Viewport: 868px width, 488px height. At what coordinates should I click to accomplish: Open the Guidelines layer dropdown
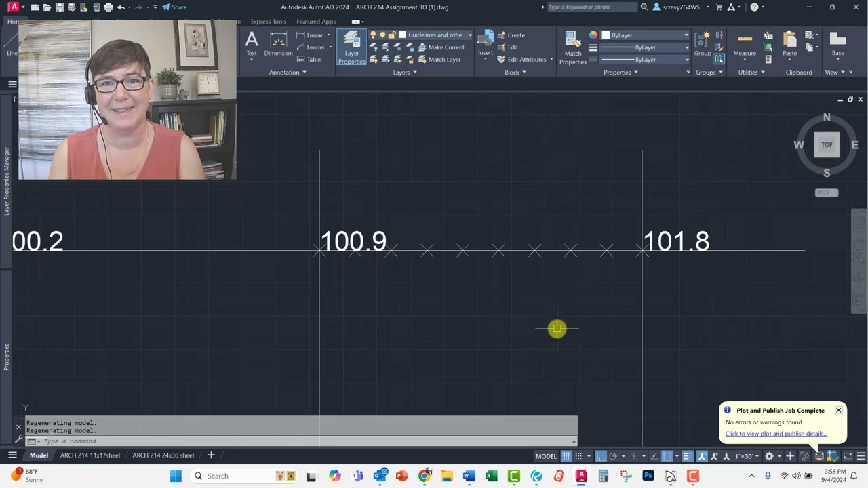tap(469, 35)
